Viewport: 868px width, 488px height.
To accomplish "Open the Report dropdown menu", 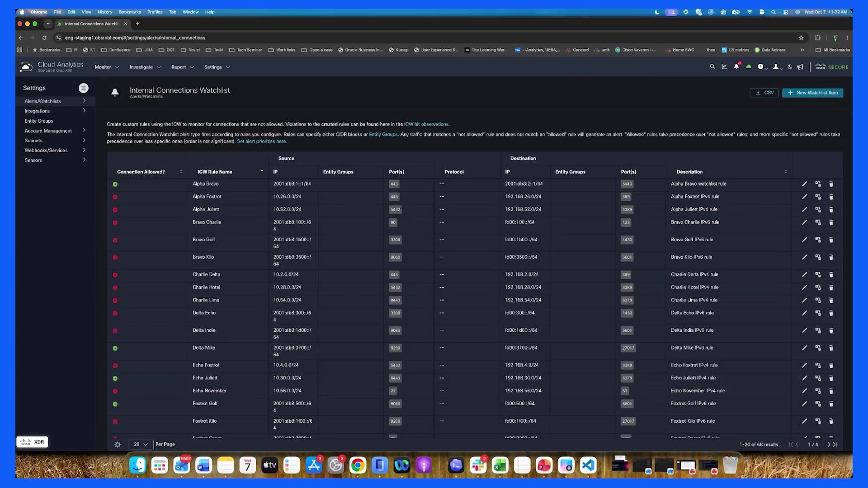I will click(182, 67).
